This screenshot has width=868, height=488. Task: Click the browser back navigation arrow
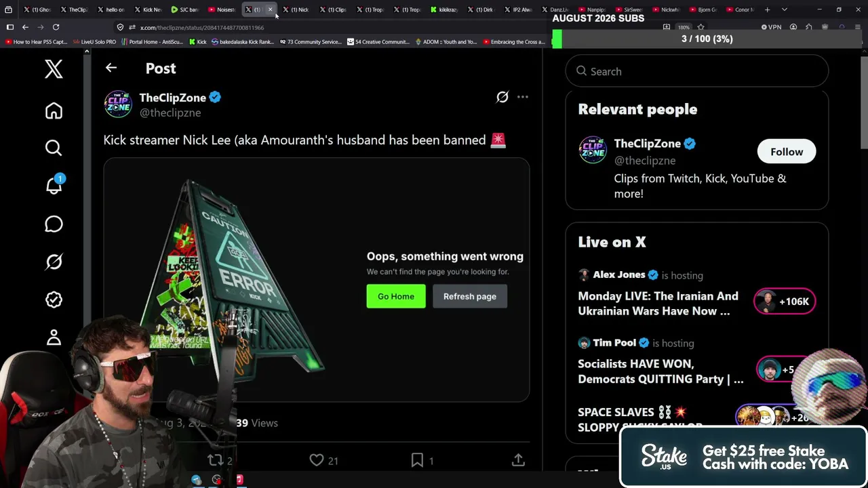(x=25, y=27)
